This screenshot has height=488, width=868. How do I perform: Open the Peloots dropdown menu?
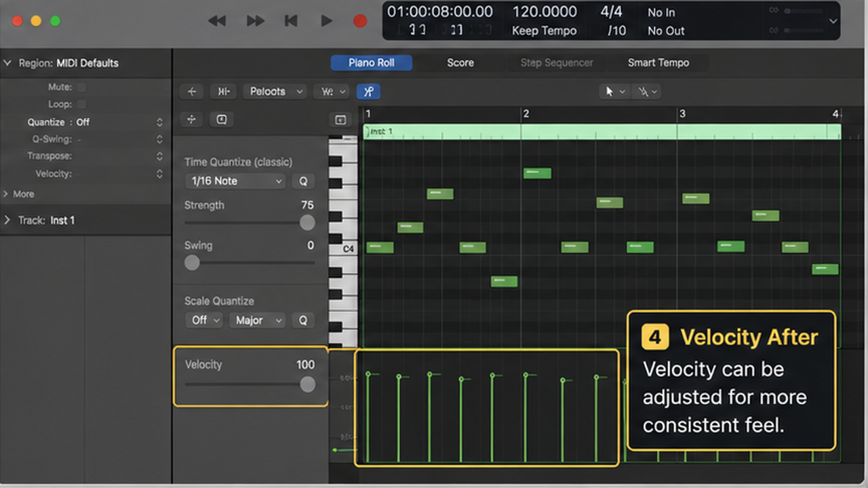click(x=274, y=91)
